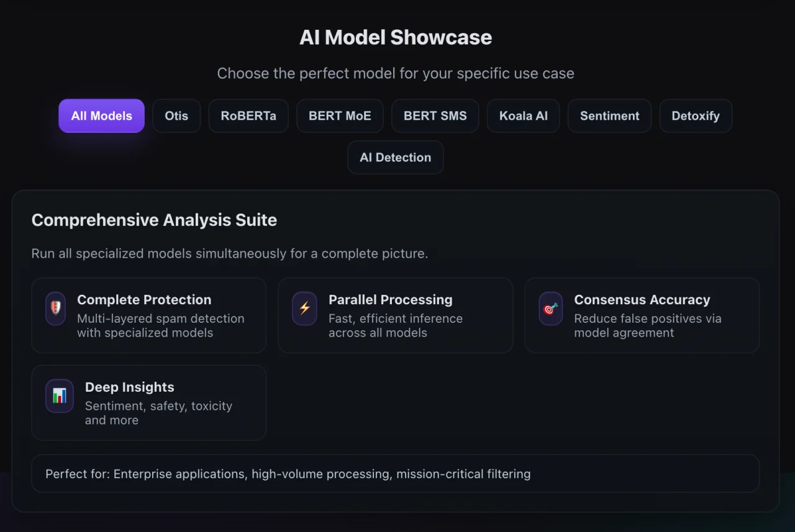The image size is (795, 532).
Task: Open the RoBERTa model tab
Action: tap(248, 116)
